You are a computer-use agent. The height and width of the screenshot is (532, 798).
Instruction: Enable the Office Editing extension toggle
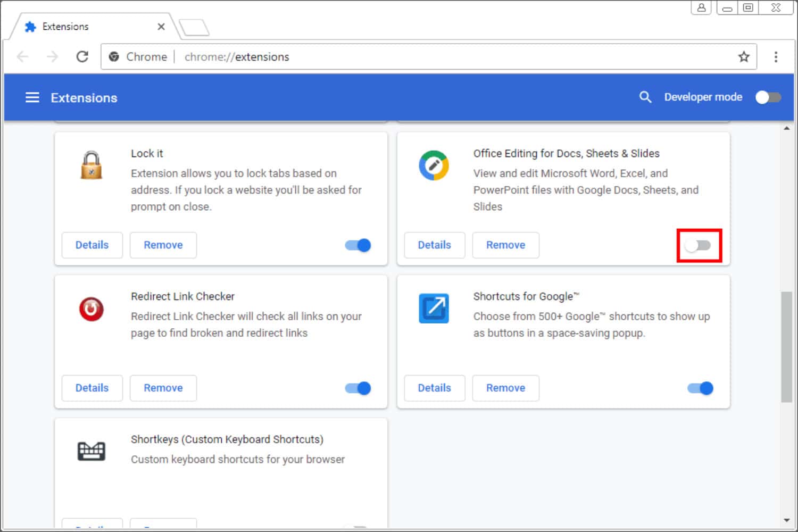point(699,245)
